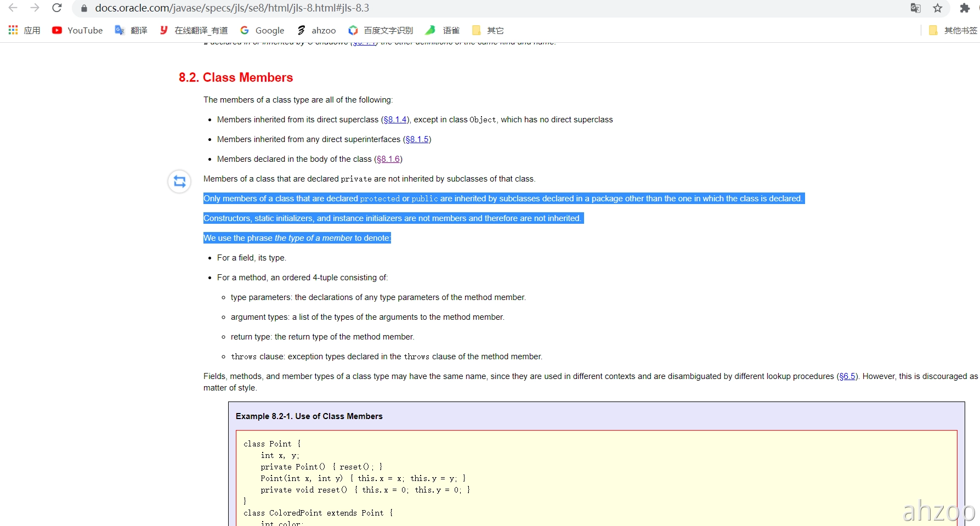
Task: Follow the §8.1.6 class body link
Action: pos(388,159)
